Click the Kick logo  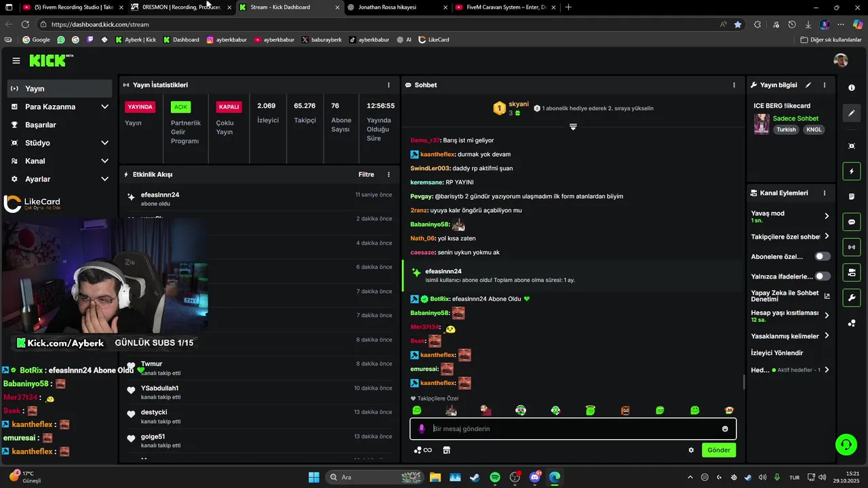click(x=51, y=60)
